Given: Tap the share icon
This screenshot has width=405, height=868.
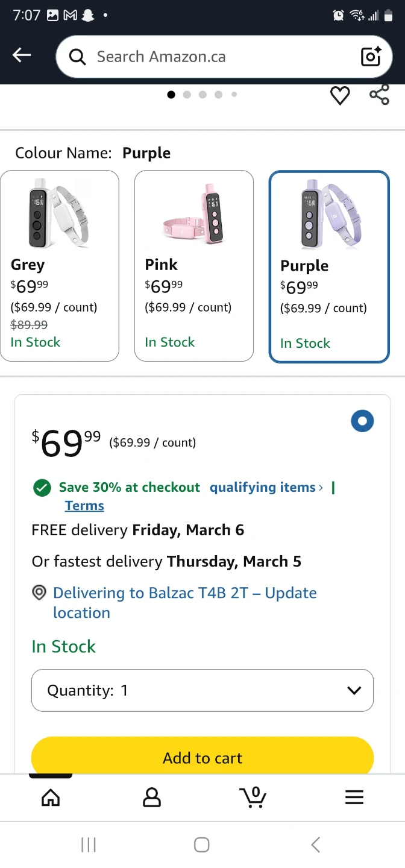Looking at the screenshot, I should [x=379, y=95].
